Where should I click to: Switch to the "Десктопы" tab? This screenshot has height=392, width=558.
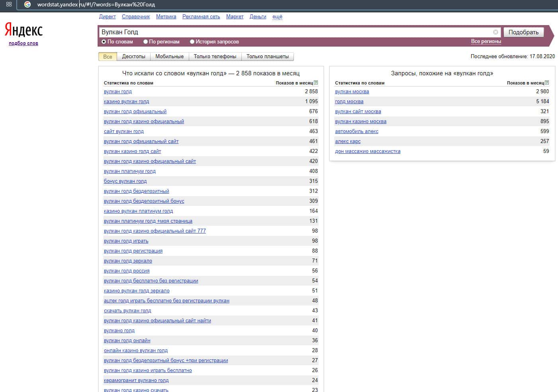pyautogui.click(x=133, y=57)
